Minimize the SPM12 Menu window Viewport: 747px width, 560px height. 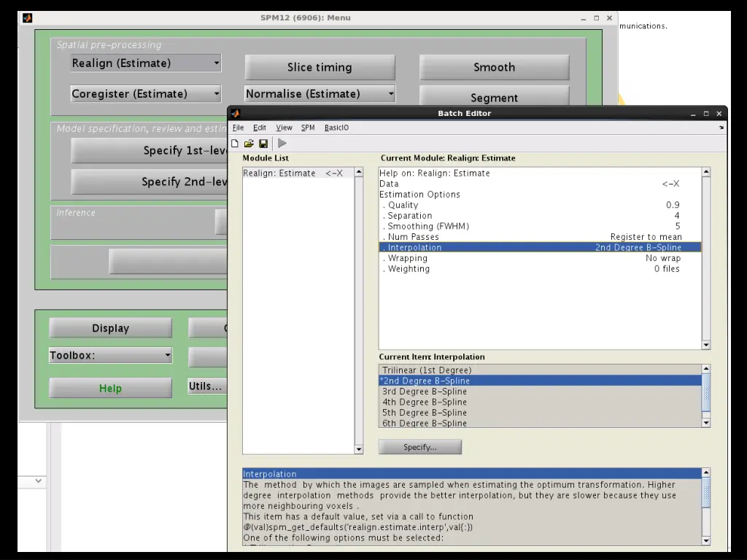click(583, 18)
